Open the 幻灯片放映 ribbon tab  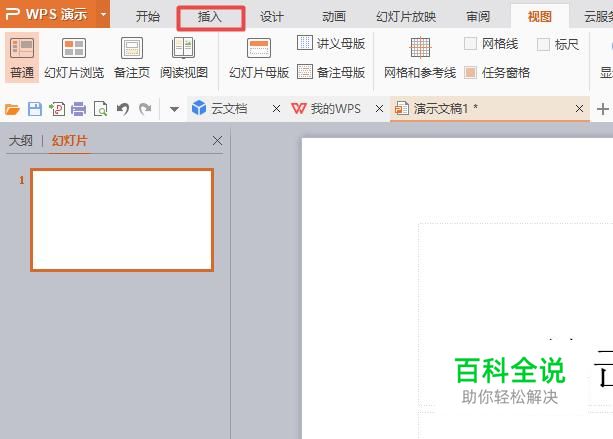coord(406,17)
